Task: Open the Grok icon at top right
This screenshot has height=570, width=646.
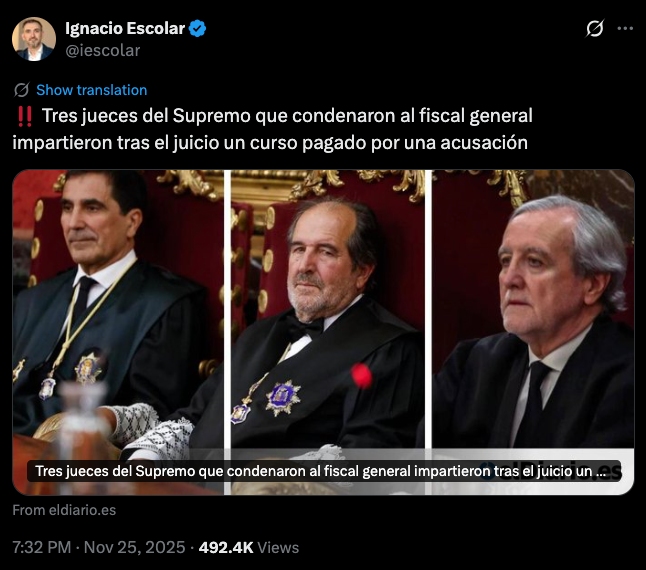Action: point(595,28)
